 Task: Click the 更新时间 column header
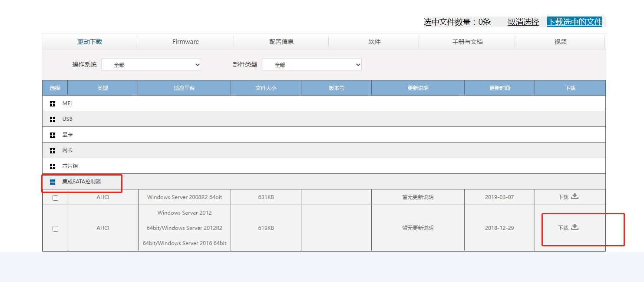(499, 88)
